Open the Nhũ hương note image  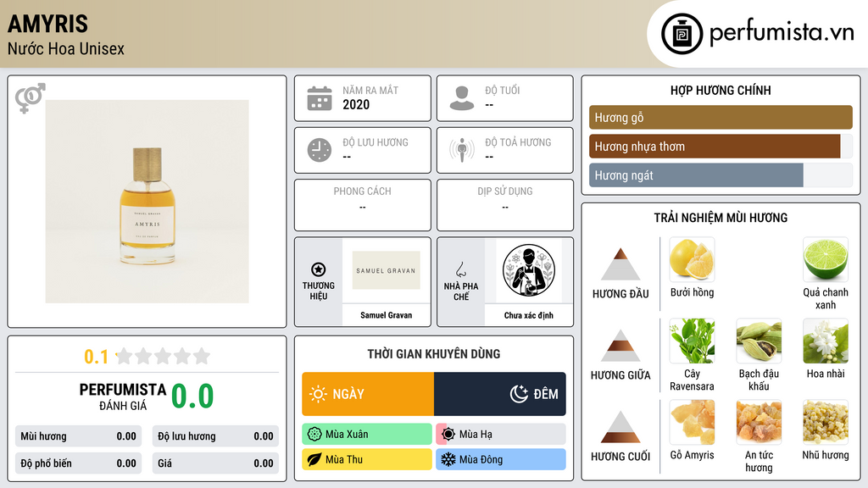click(826, 422)
